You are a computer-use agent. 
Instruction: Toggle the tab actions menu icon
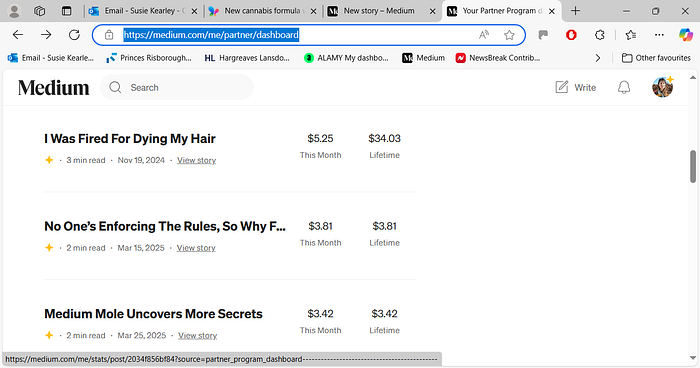[x=67, y=11]
